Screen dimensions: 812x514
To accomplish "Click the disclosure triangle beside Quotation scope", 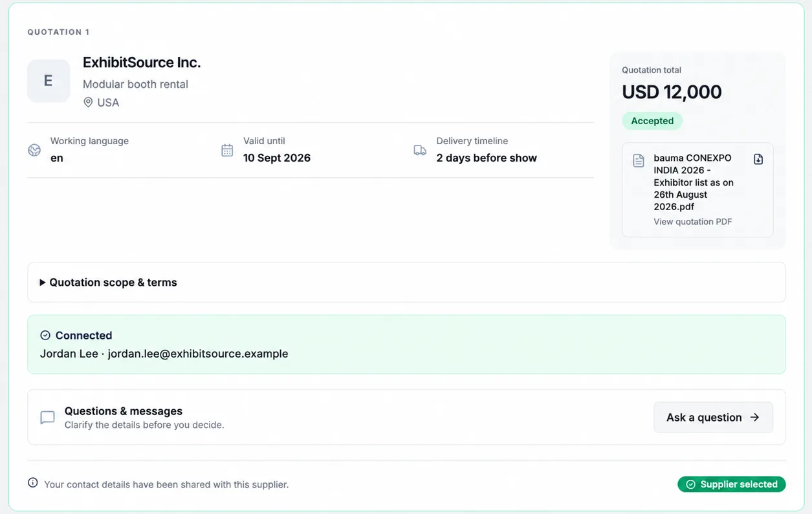I will pyautogui.click(x=43, y=283).
